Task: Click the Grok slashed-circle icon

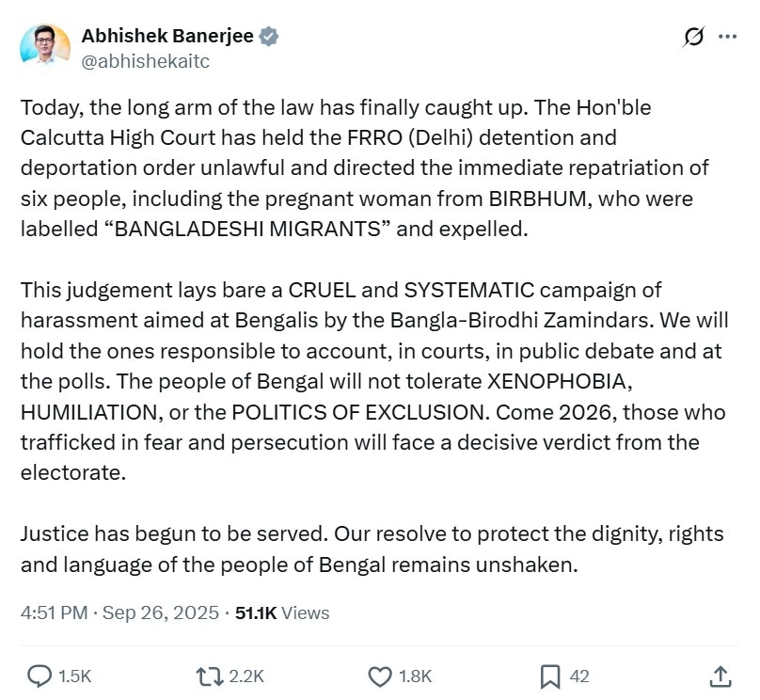Action: pos(694,37)
